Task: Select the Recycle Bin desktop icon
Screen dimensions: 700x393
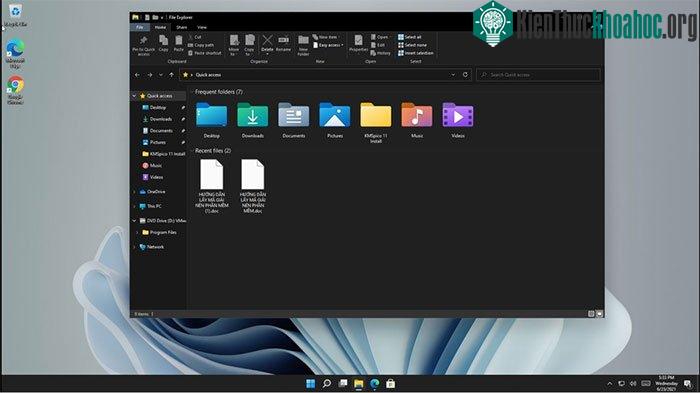Action: point(16,15)
